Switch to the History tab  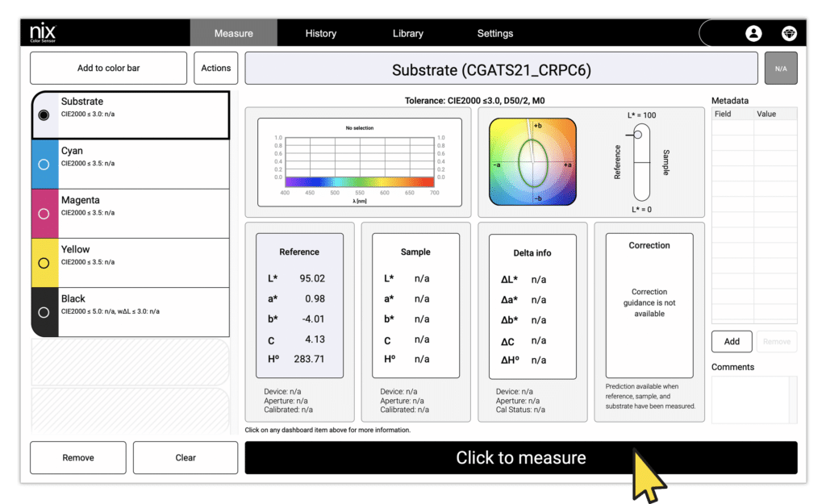click(x=320, y=33)
